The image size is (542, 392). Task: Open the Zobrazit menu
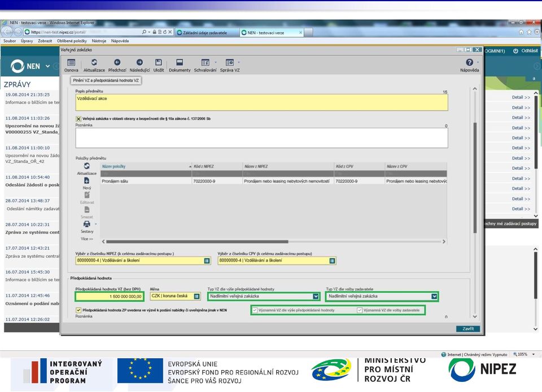tap(45, 41)
